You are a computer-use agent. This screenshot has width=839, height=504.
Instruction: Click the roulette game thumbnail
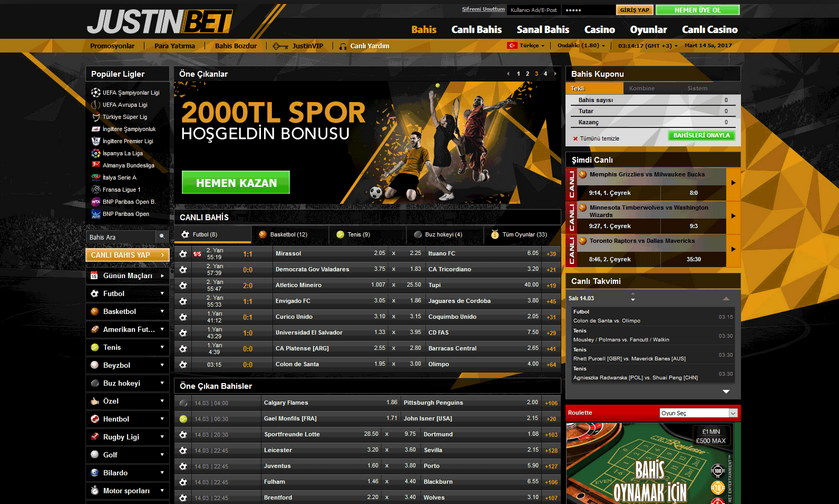pos(653,463)
